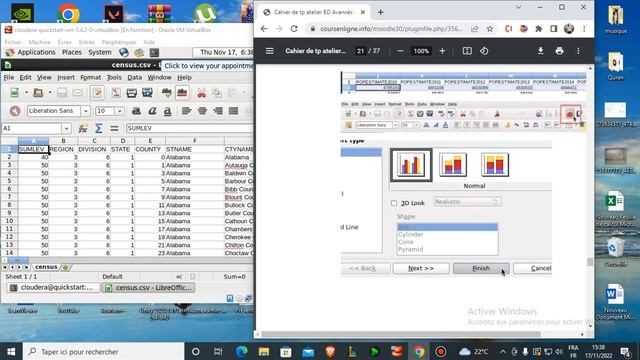
Task: Open the Format menu in LibreOffice Calc
Action: coord(90,77)
